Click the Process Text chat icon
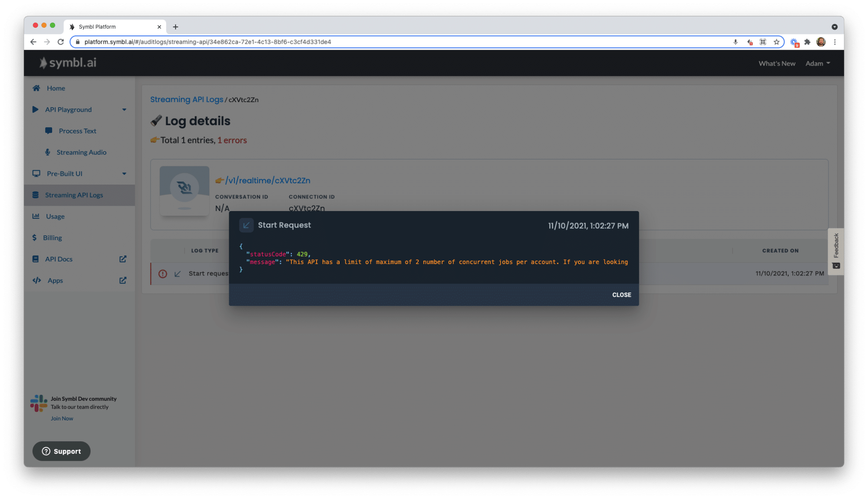Screen dimensions: 868x499 (49, 131)
